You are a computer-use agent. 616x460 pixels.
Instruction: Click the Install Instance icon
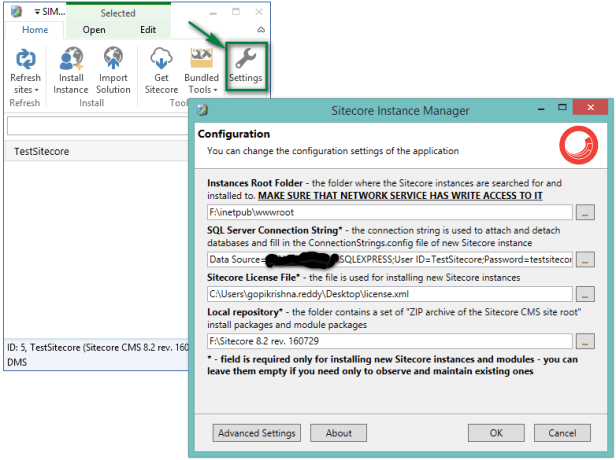(72, 59)
